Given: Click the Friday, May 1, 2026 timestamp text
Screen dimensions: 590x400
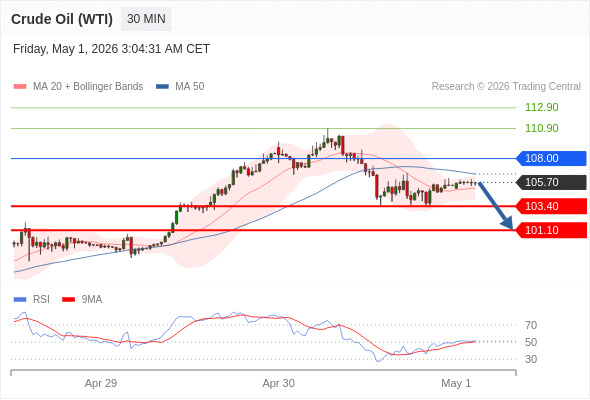Looking at the screenshot, I should tap(111, 49).
